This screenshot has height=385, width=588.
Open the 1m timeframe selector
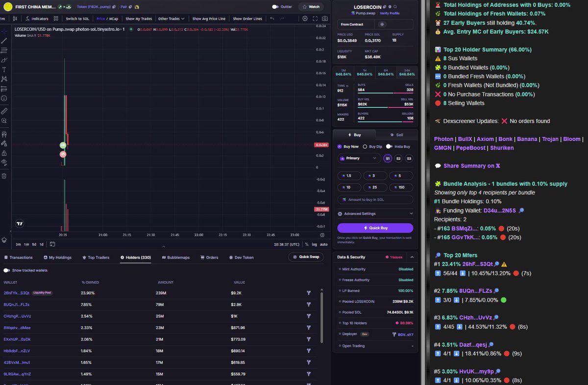click(3, 19)
